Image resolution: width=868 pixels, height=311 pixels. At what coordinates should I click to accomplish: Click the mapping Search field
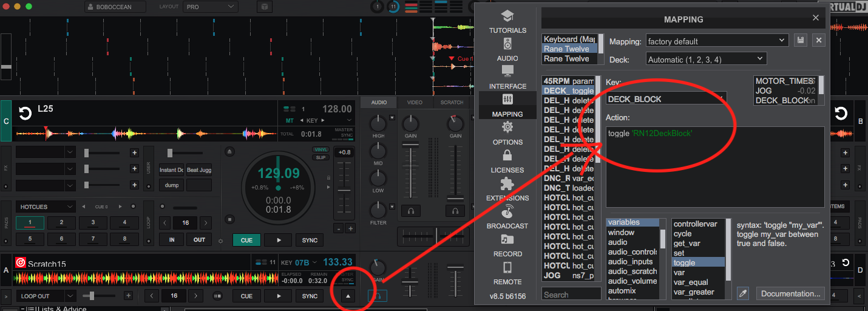[x=571, y=295]
